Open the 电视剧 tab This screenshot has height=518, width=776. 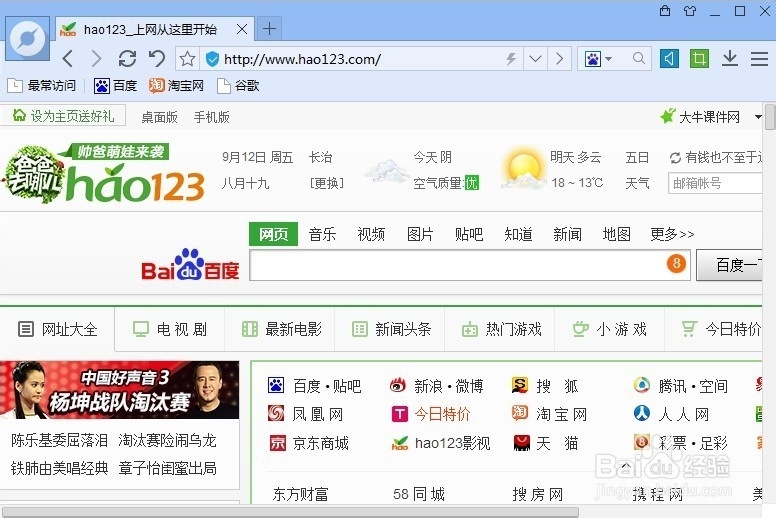coord(170,329)
